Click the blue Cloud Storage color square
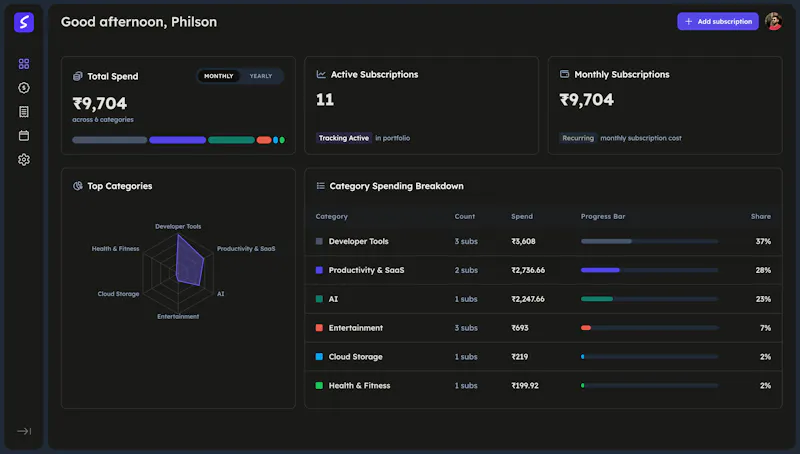The width and height of the screenshot is (800, 454). (319, 357)
